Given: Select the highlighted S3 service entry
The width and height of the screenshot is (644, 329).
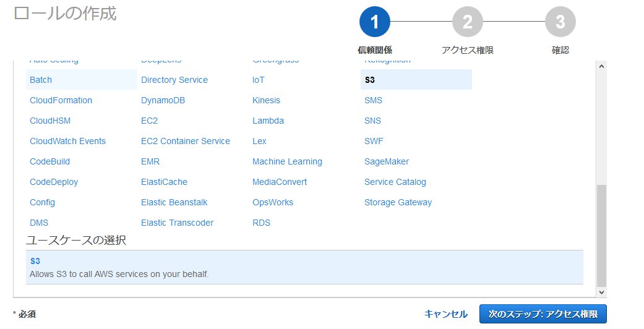Looking at the screenshot, I should click(x=370, y=80).
